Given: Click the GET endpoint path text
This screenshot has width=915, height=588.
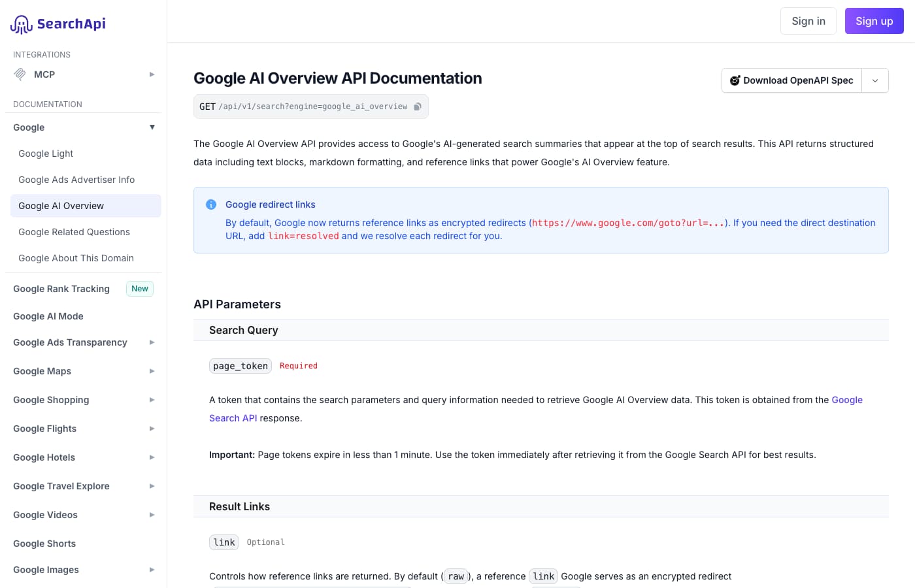Looking at the screenshot, I should [x=313, y=106].
